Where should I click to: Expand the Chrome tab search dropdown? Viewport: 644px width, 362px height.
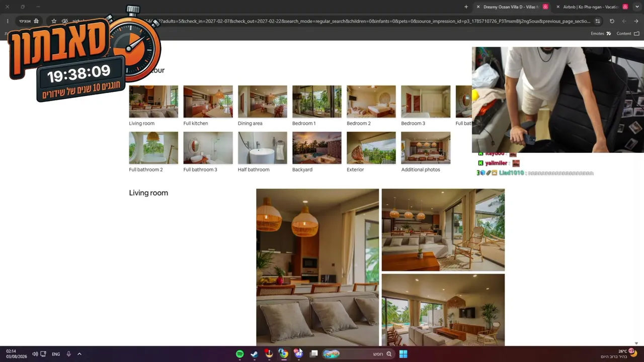click(x=637, y=7)
